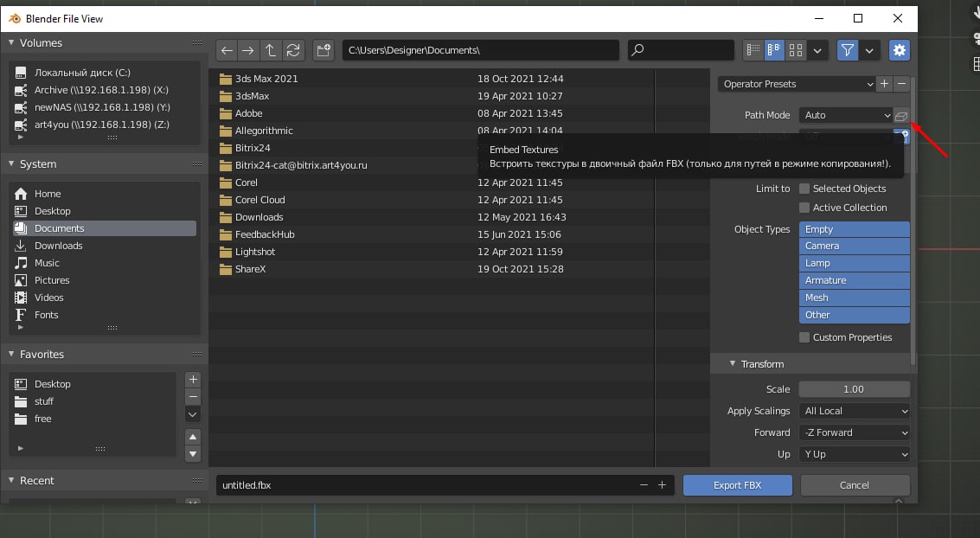The image size is (980, 538).
Task: Go to Videos system folder
Action: [105, 298]
